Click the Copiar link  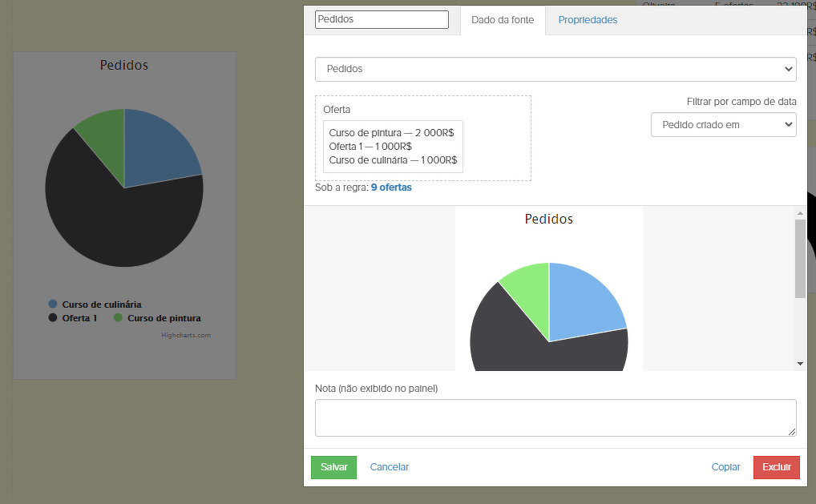coord(725,467)
